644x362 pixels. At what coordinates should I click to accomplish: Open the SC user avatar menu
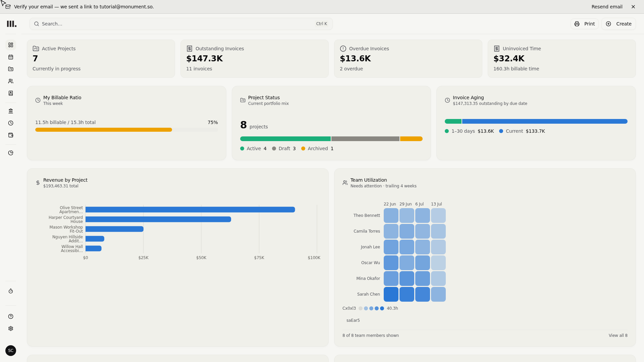(x=11, y=351)
